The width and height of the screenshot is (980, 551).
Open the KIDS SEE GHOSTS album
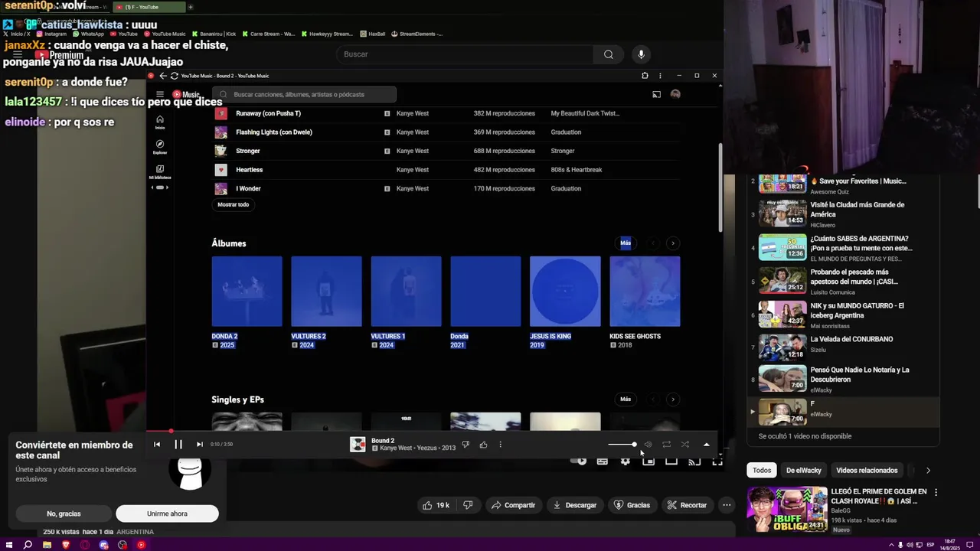coord(645,292)
